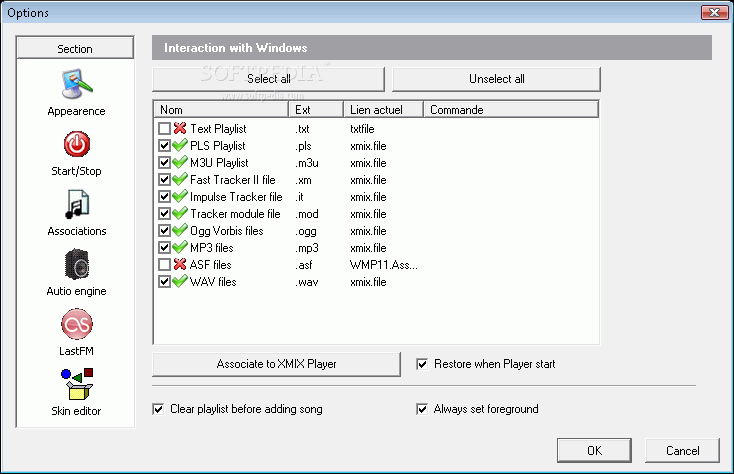Close the Options dialog window
734x474 pixels.
pos(714,13)
